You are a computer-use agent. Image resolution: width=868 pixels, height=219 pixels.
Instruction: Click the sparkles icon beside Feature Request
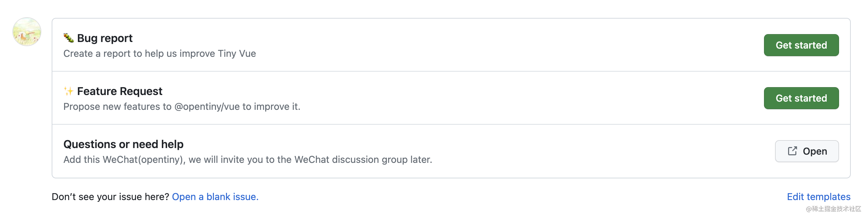(69, 91)
